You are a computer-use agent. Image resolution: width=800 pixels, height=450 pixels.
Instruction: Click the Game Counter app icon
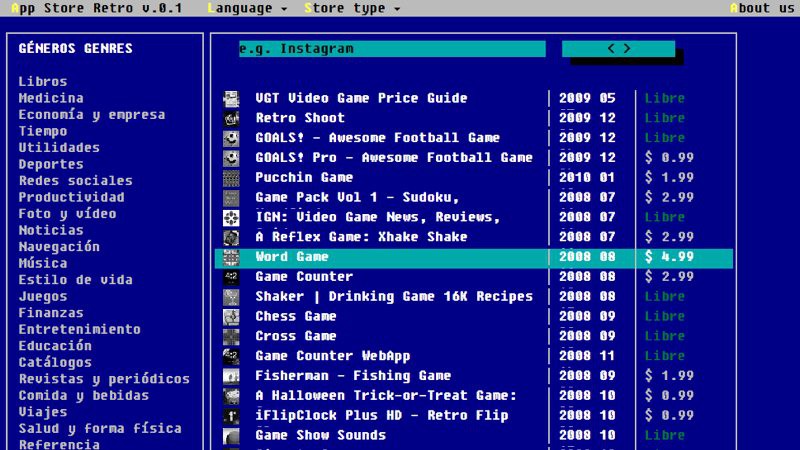(231, 277)
